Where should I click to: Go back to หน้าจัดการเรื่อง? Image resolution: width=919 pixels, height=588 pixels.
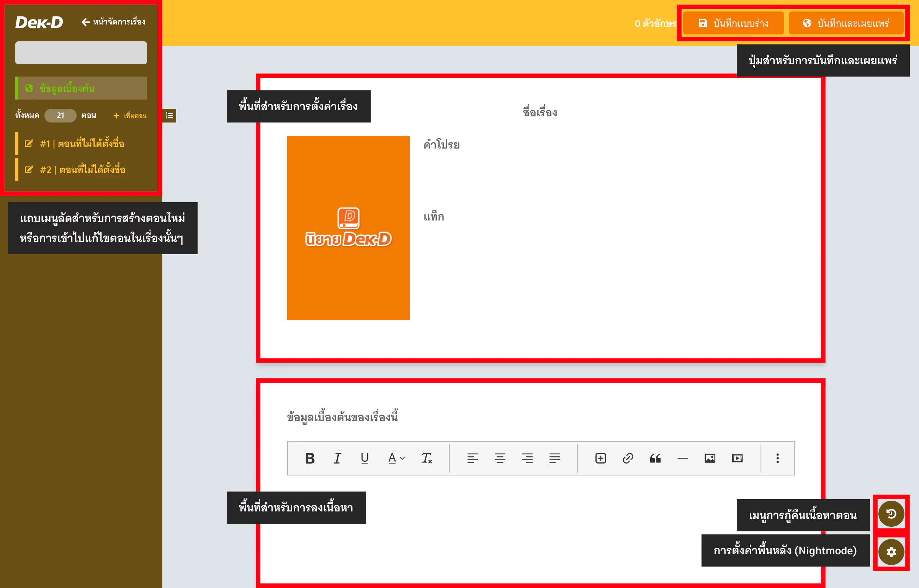point(113,22)
